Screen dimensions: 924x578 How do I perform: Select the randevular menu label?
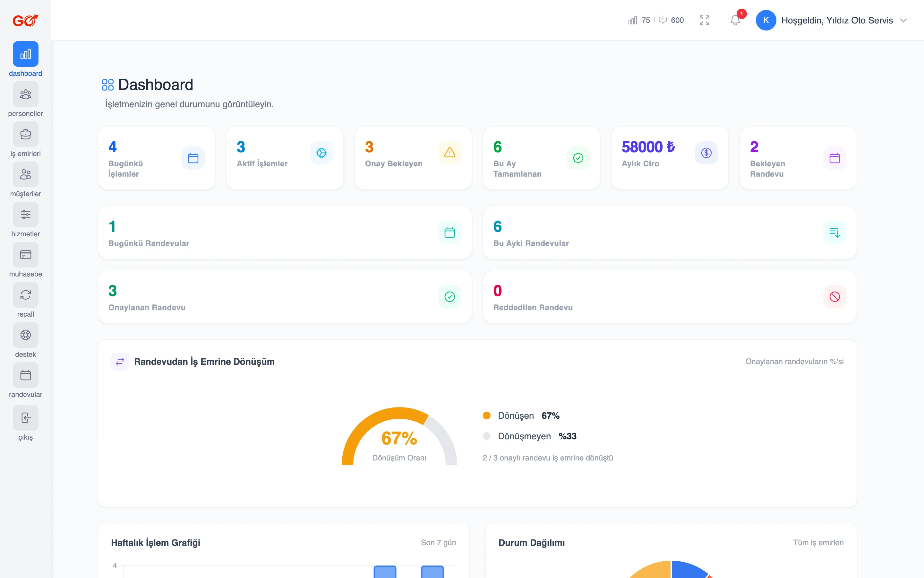click(x=26, y=395)
